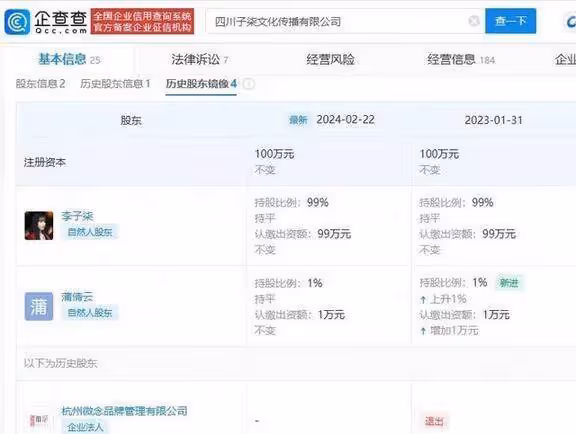Click the 企查查 brand name text
The height and width of the screenshot is (434, 576).
[x=61, y=18]
